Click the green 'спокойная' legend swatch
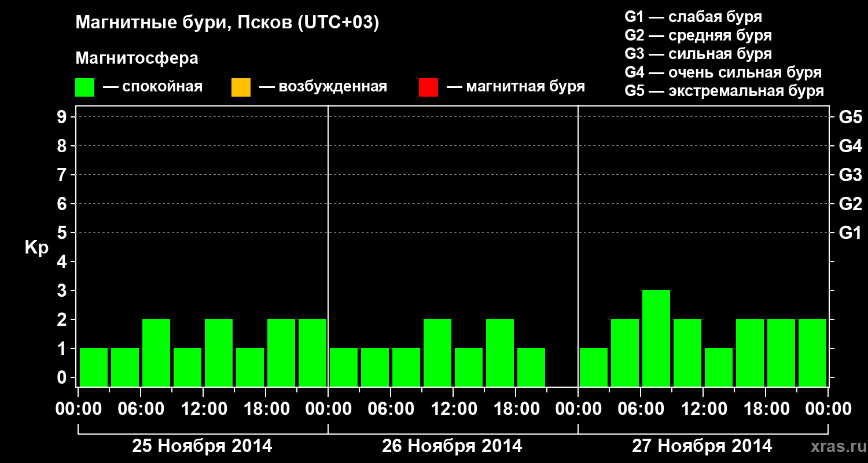Image resolution: width=868 pixels, height=463 pixels. 85,87
